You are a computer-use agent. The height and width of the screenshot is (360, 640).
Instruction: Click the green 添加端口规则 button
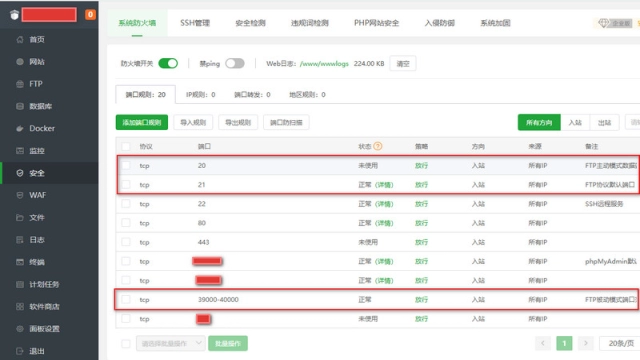tap(142, 122)
